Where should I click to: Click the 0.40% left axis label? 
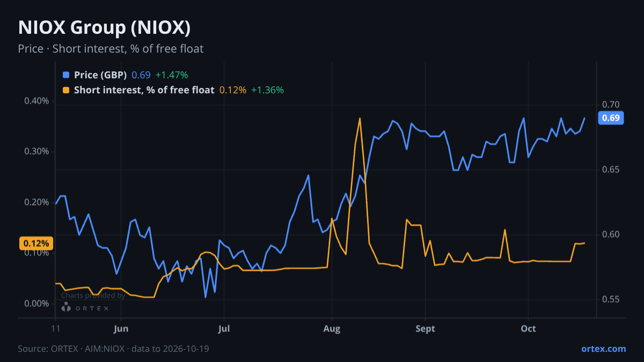(x=36, y=101)
